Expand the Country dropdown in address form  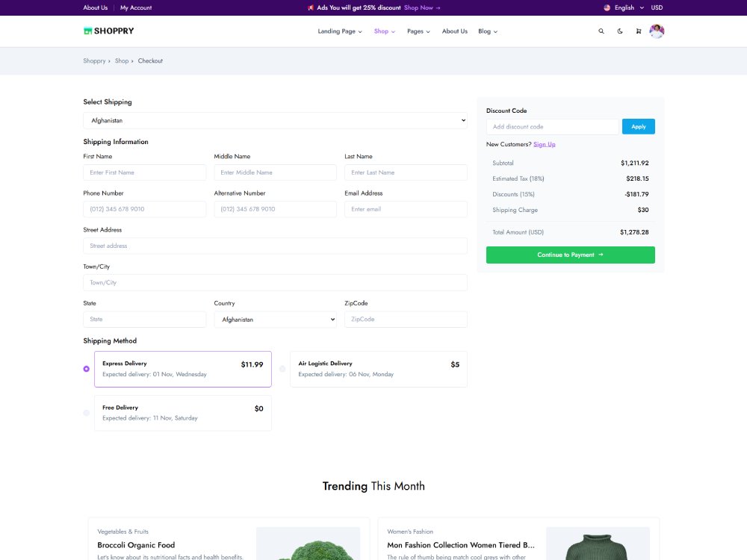(275, 320)
